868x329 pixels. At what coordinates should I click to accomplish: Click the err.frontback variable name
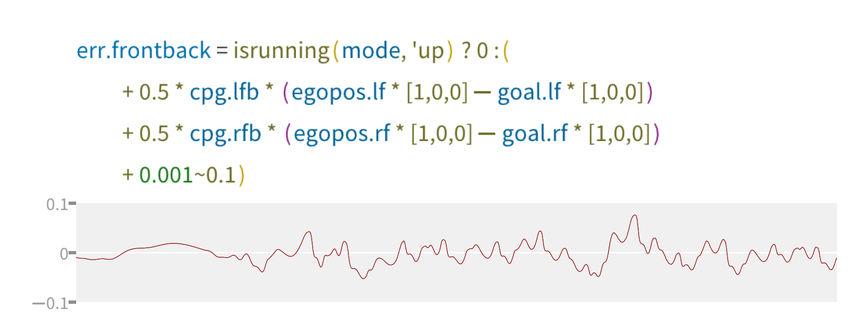pyautogui.click(x=143, y=50)
